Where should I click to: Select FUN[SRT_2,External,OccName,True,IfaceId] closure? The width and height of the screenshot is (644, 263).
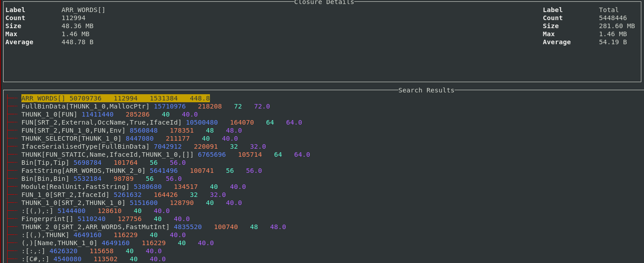[x=101, y=122]
